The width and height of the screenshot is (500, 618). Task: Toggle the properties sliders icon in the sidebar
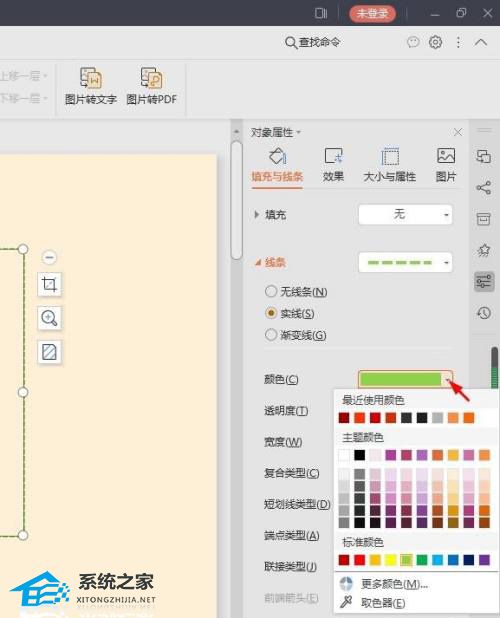click(484, 281)
